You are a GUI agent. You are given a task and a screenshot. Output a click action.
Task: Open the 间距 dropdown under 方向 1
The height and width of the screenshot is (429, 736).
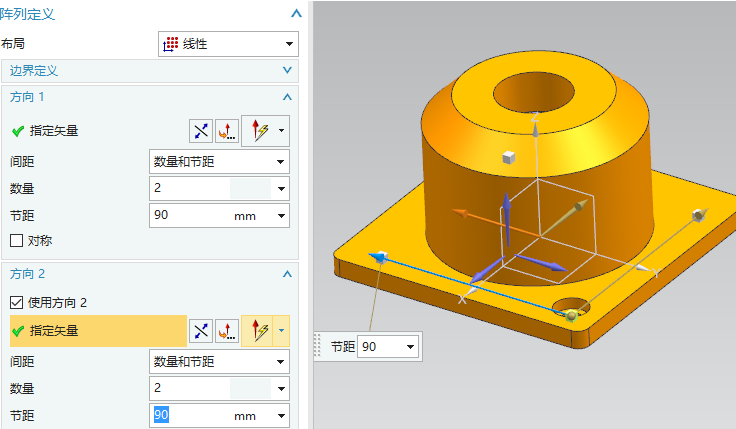[x=219, y=161]
